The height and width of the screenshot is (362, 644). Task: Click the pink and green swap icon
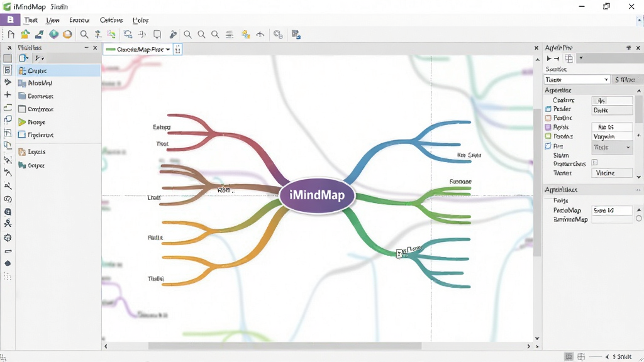point(111,35)
